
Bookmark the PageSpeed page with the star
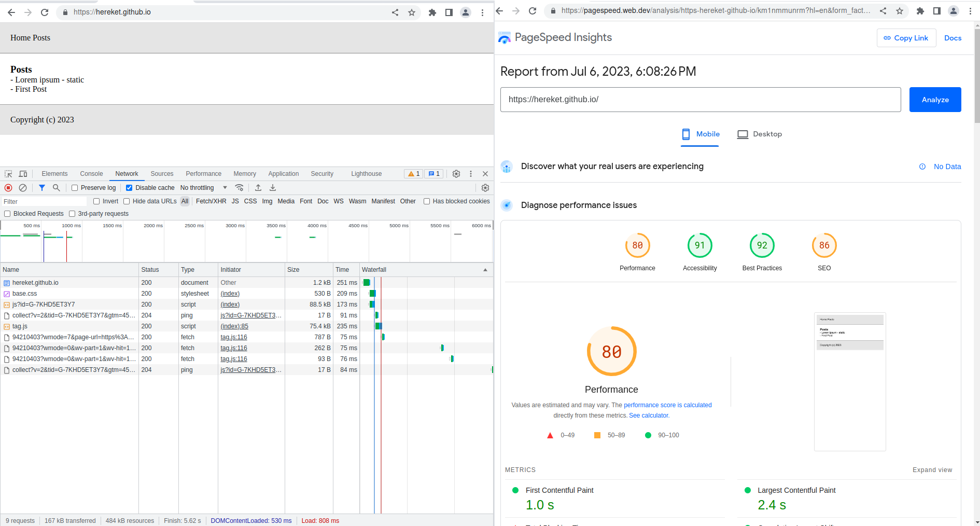pos(900,10)
